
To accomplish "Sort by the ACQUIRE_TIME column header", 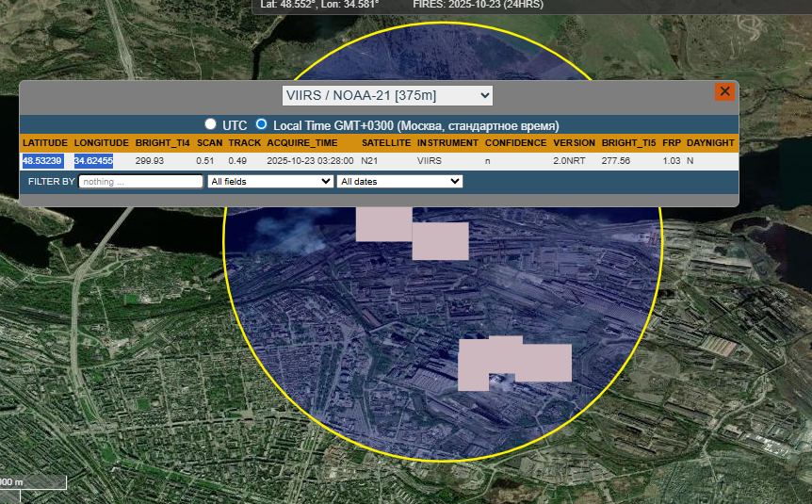I will 301,142.
